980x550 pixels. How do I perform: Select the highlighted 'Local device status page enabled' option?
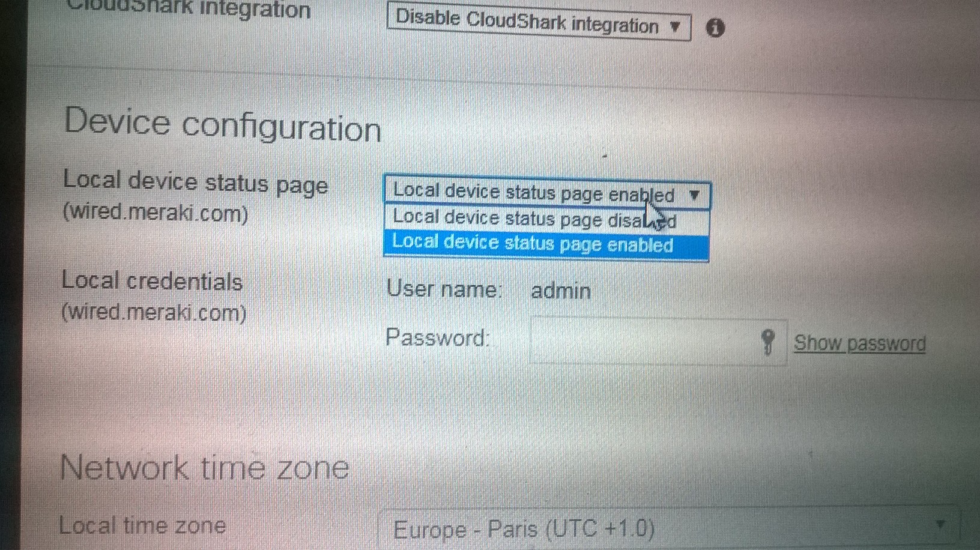(532, 244)
